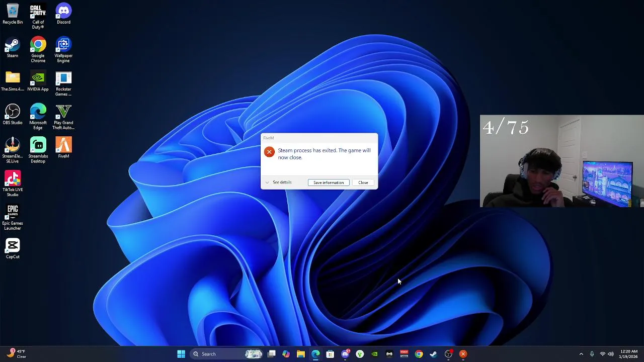This screenshot has width=644, height=362.
Task: Select the Wallpaper Engine desktop icon
Action: coord(63,50)
